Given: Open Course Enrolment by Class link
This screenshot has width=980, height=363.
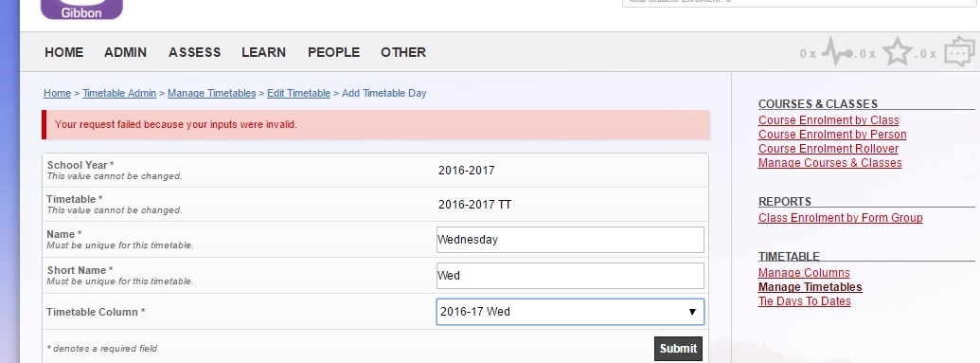Looking at the screenshot, I should [x=829, y=120].
